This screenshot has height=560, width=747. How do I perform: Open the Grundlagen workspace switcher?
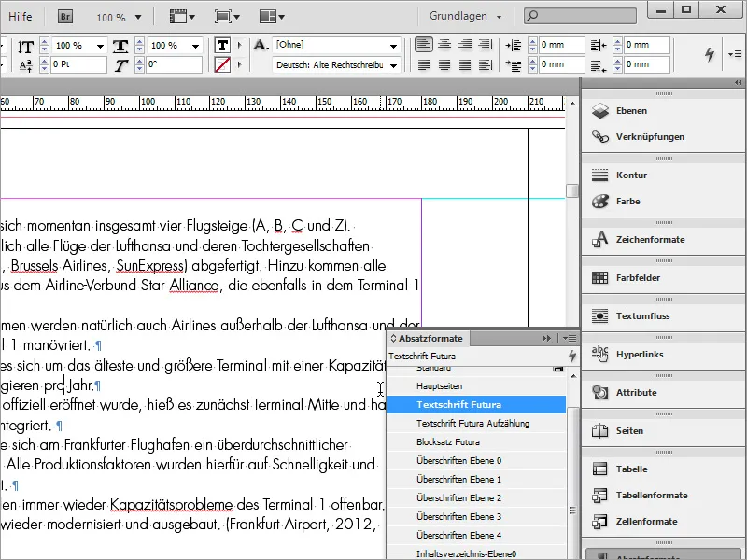(x=465, y=16)
